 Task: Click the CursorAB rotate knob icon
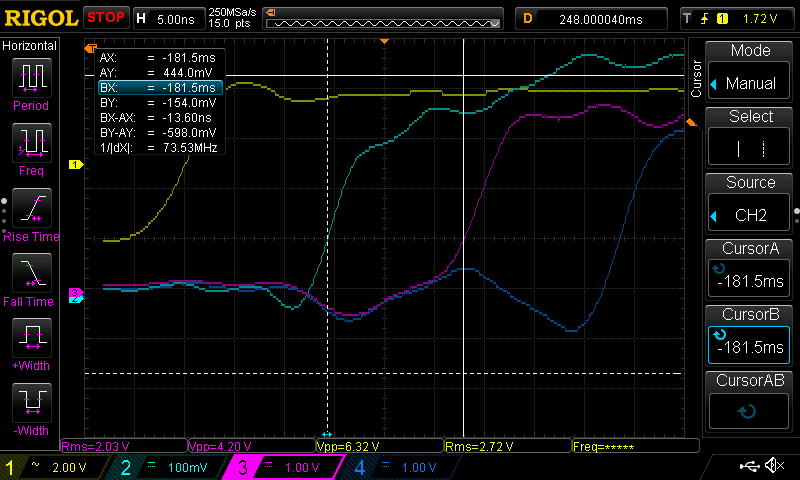coord(747,411)
